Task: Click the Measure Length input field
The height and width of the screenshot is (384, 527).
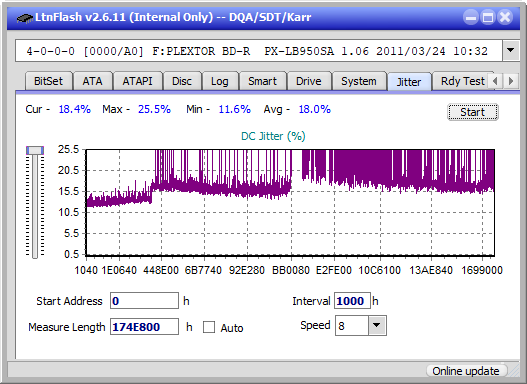Action: point(144,327)
